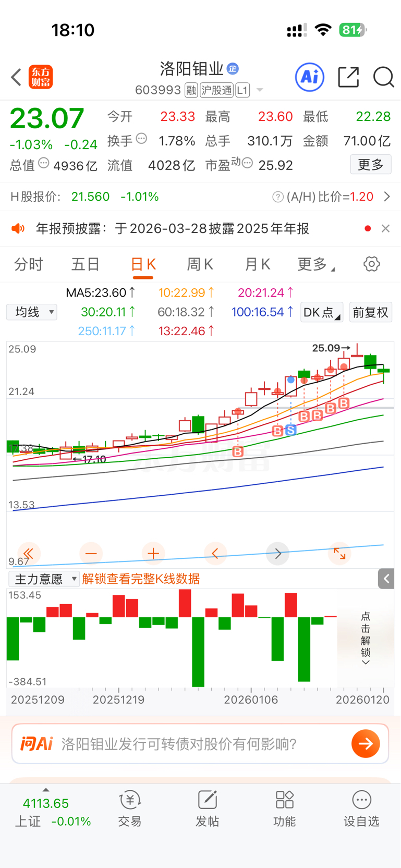This screenshot has width=401, height=868.
Task: Open the 发帖 post icon
Action: coord(207,809)
